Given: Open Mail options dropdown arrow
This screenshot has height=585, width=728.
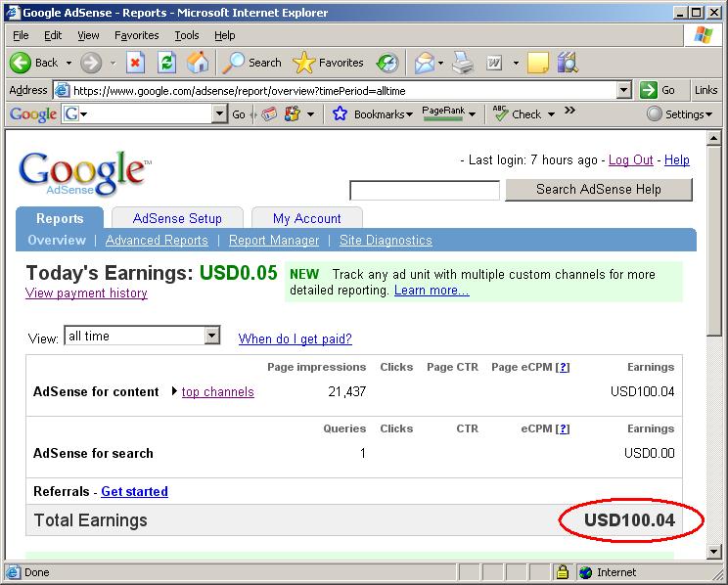Looking at the screenshot, I should tap(440, 63).
